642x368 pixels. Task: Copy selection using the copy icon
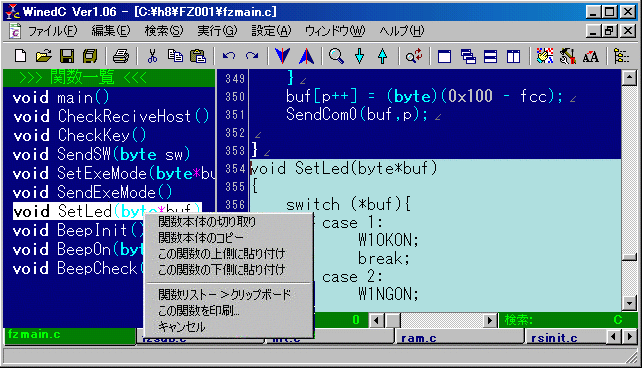coord(175,56)
